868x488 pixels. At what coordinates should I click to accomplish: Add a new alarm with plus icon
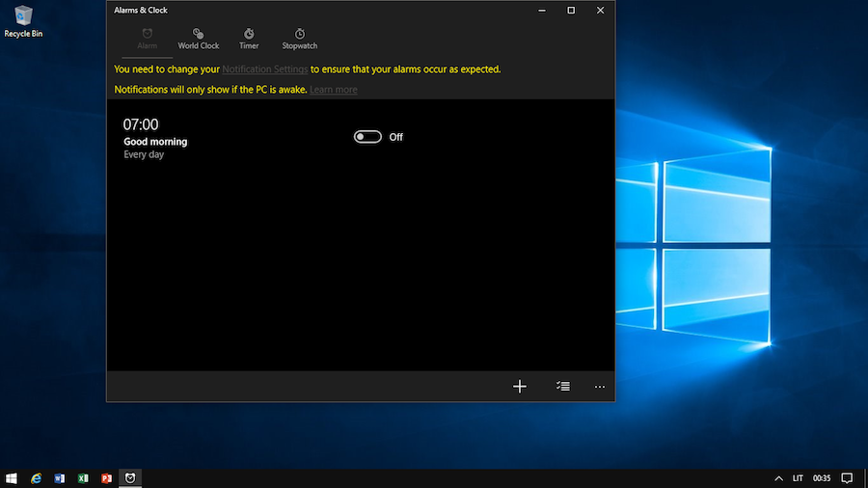pos(520,387)
